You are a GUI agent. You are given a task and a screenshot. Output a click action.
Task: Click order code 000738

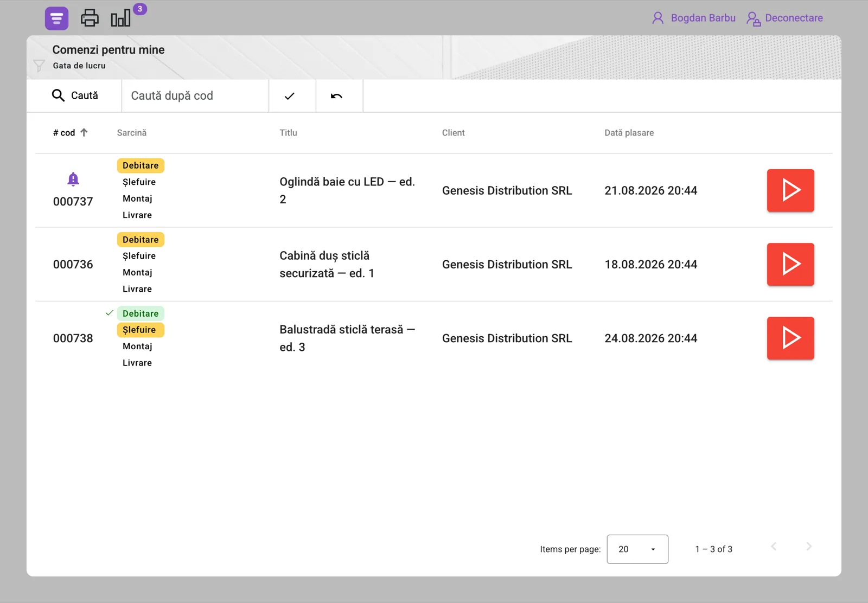[x=73, y=338]
